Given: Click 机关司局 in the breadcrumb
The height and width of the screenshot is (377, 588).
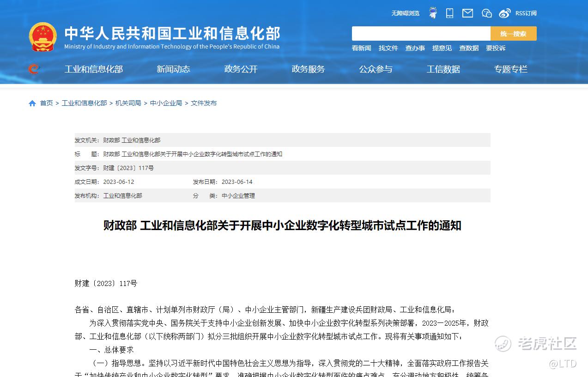Looking at the screenshot, I should click(128, 103).
